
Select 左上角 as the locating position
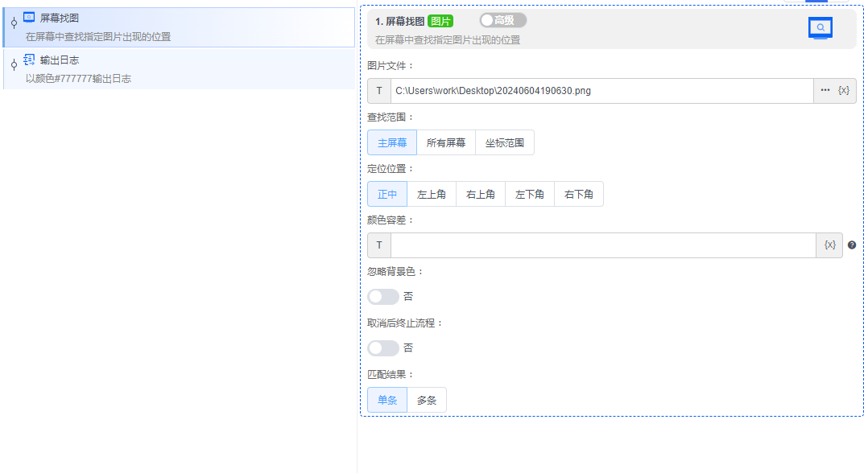point(432,194)
